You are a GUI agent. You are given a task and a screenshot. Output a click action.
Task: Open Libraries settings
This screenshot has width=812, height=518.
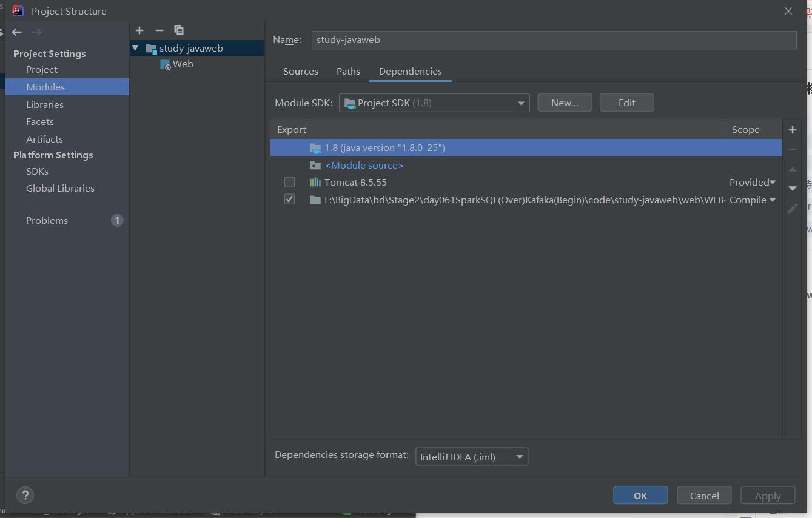(45, 104)
